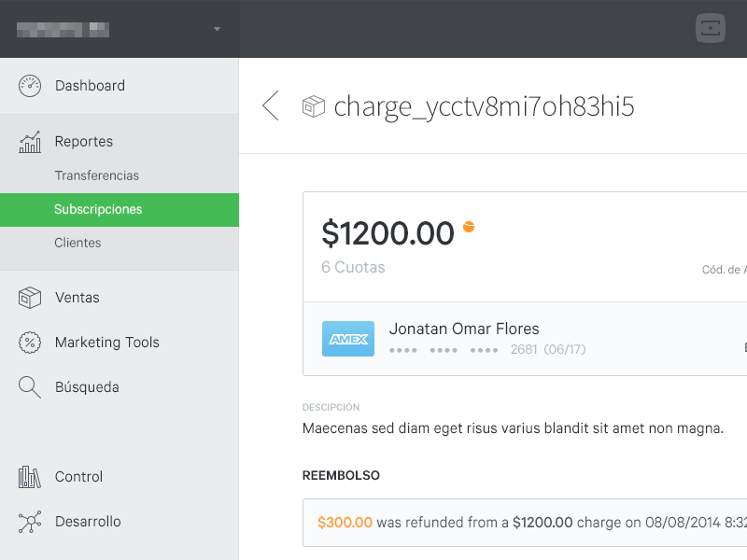This screenshot has height=560, width=747.
Task: Click the Control books icon
Action: click(x=30, y=477)
